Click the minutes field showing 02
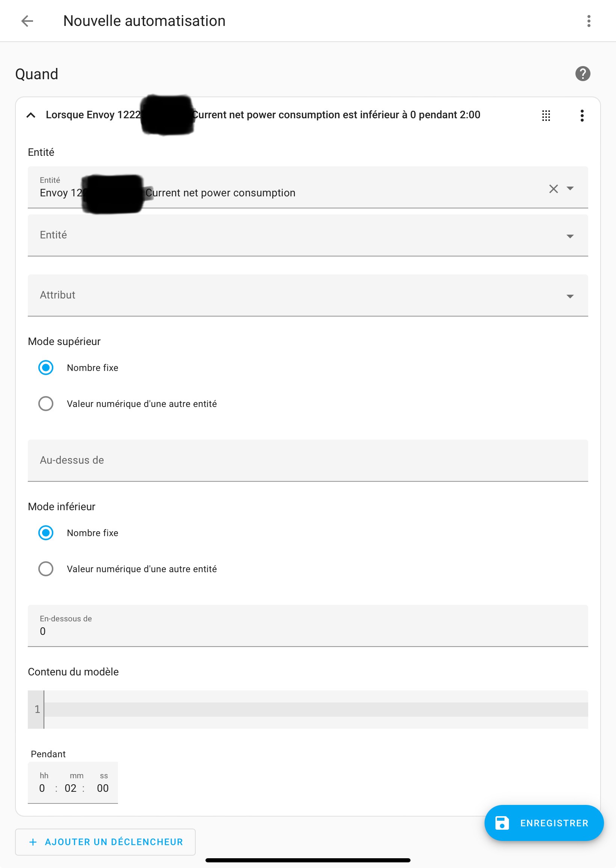Viewport: 616px width, 868px height. click(71, 788)
